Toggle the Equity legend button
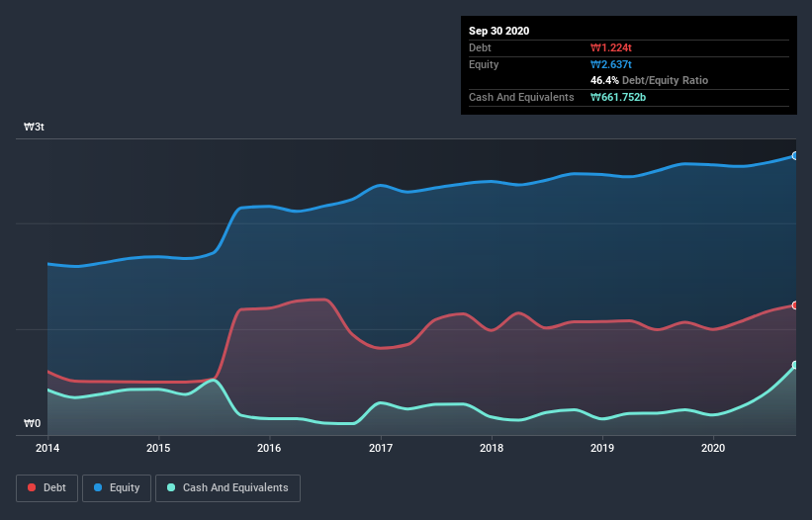Screen dimensions: 812x520 click(x=117, y=488)
